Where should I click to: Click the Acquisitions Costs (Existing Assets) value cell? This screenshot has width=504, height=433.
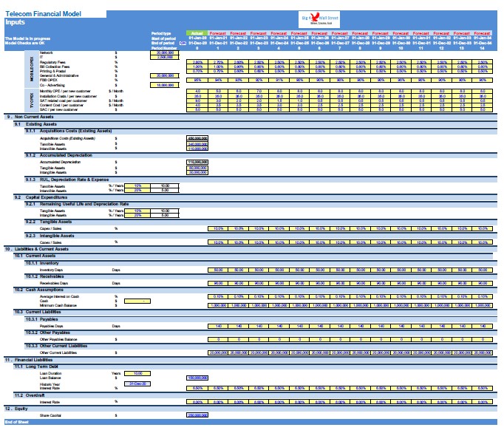click(197, 138)
